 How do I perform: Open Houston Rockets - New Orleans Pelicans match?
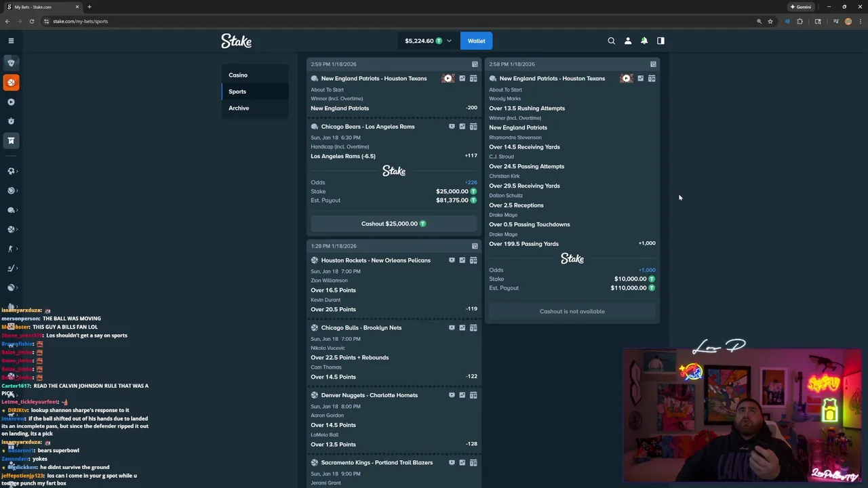376,260
